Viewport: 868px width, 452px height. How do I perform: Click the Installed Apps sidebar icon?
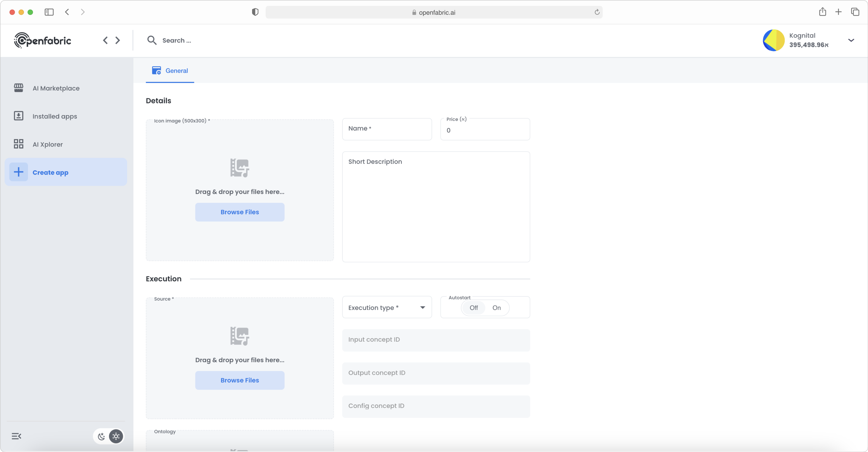20,115
